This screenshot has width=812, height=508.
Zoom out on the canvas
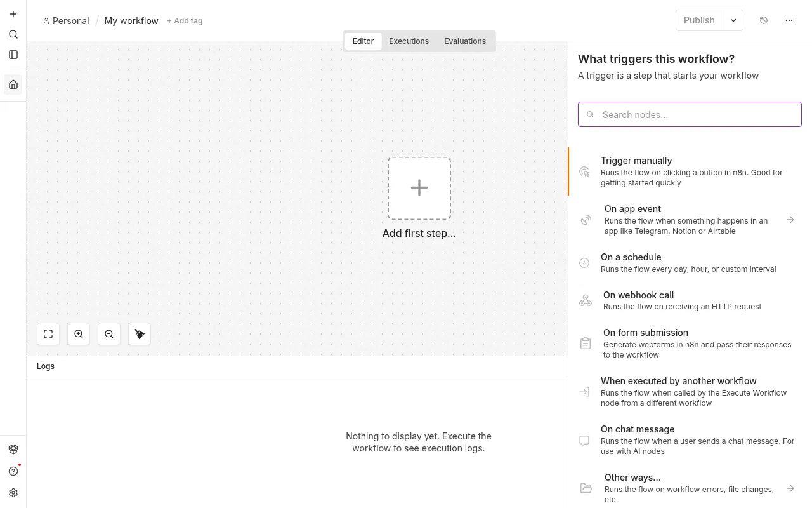coord(109,334)
